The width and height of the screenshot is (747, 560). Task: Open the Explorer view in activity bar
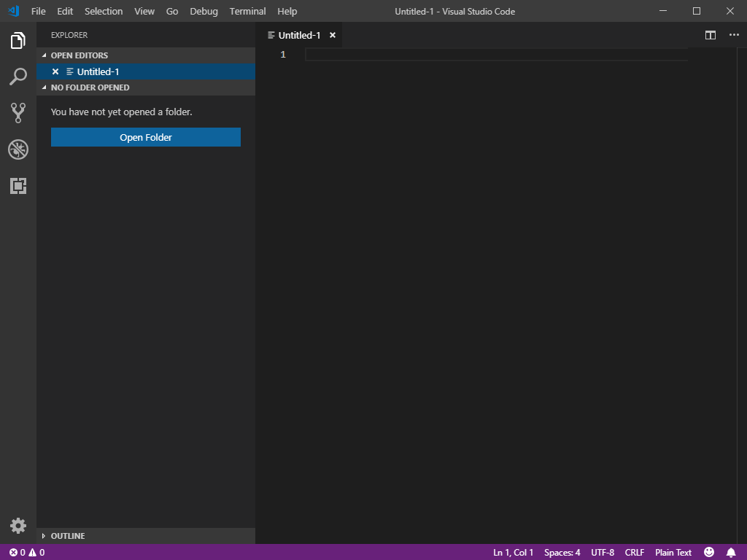point(18,41)
